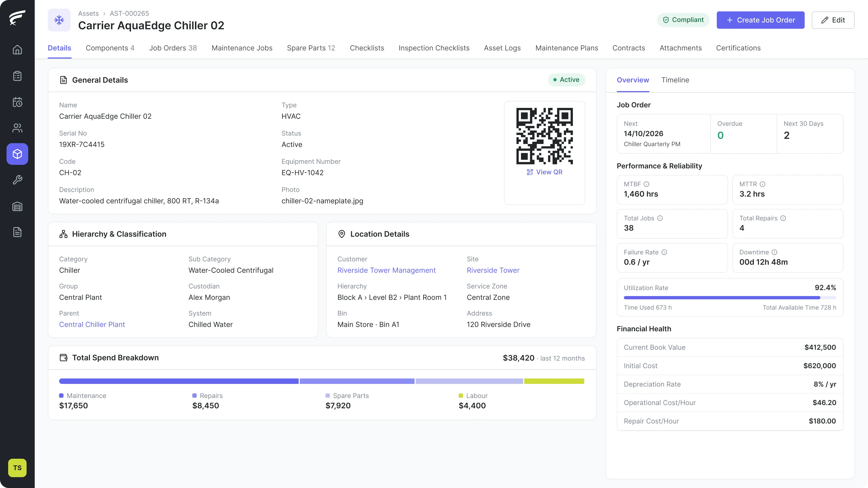
Task: Click the Total Spend Breakdown wallet icon
Action: (63, 358)
